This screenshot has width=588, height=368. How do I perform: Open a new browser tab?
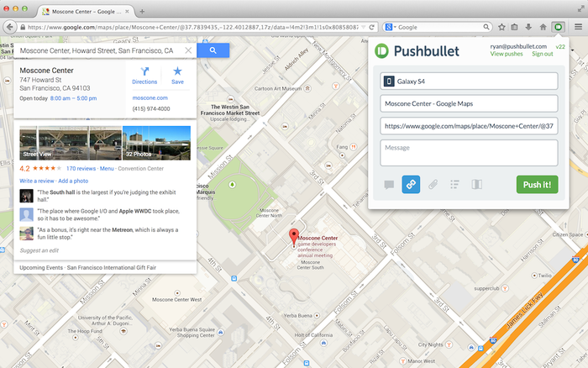pyautogui.click(x=142, y=11)
